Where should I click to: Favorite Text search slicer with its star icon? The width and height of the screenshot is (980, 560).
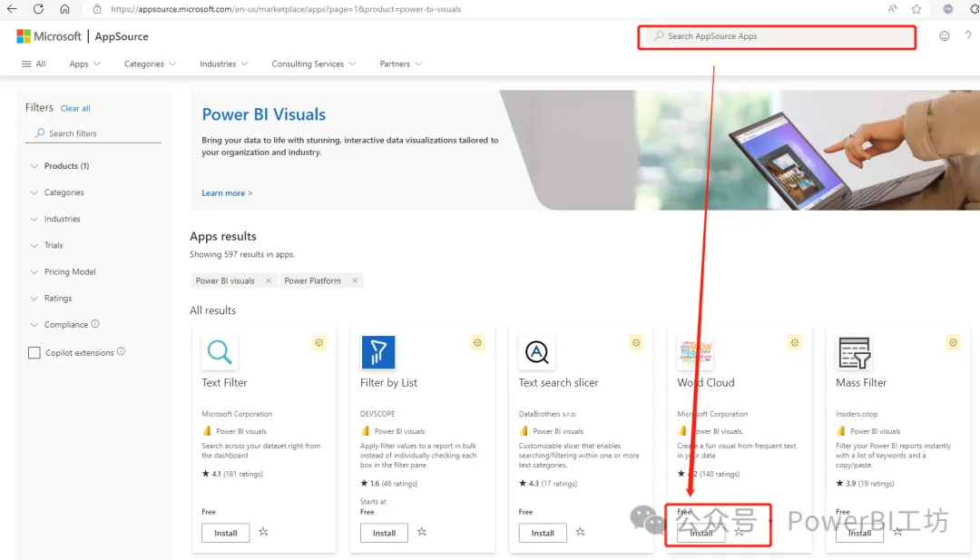click(x=581, y=532)
